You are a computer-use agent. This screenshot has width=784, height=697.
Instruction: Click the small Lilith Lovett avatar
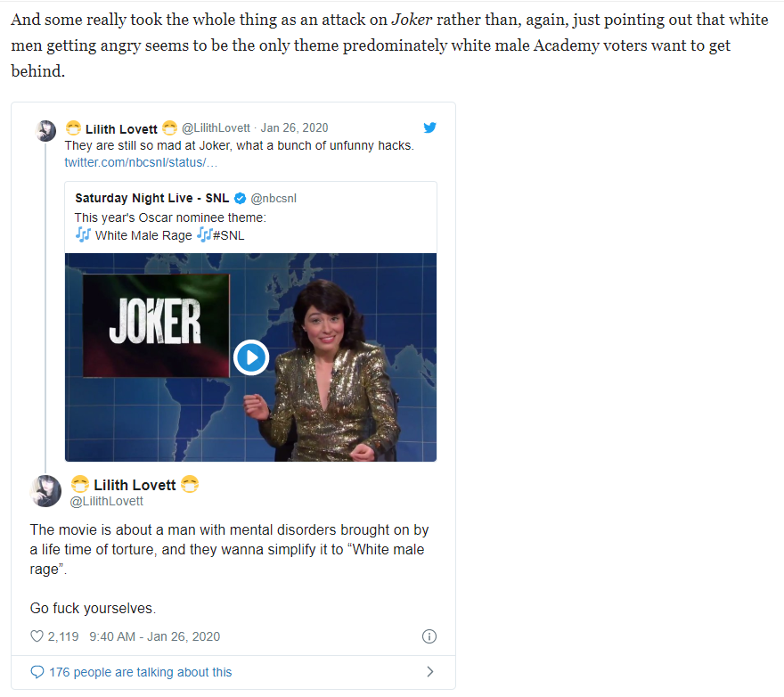click(x=46, y=131)
